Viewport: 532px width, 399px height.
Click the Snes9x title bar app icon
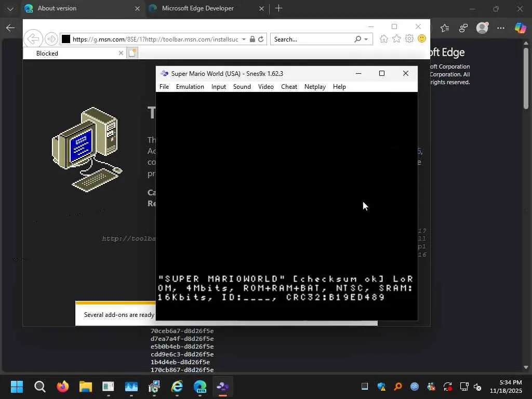point(165,74)
